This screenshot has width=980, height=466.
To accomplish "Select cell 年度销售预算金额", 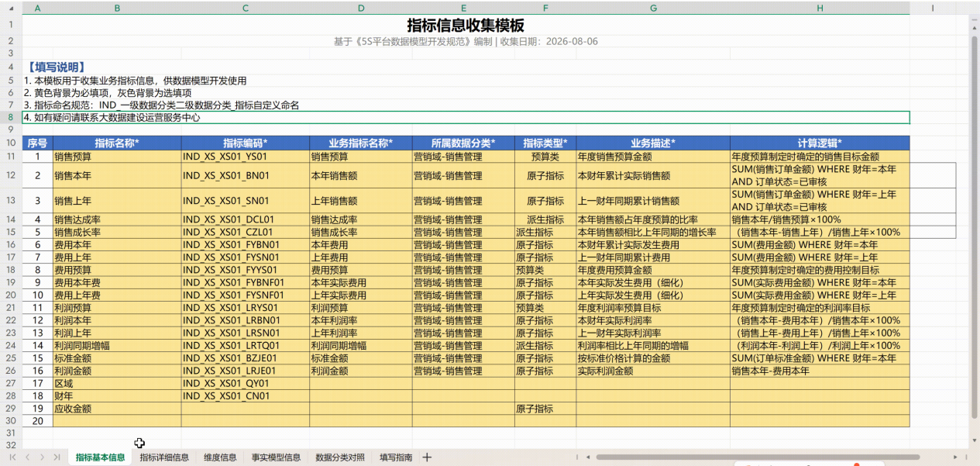I will tap(653, 156).
